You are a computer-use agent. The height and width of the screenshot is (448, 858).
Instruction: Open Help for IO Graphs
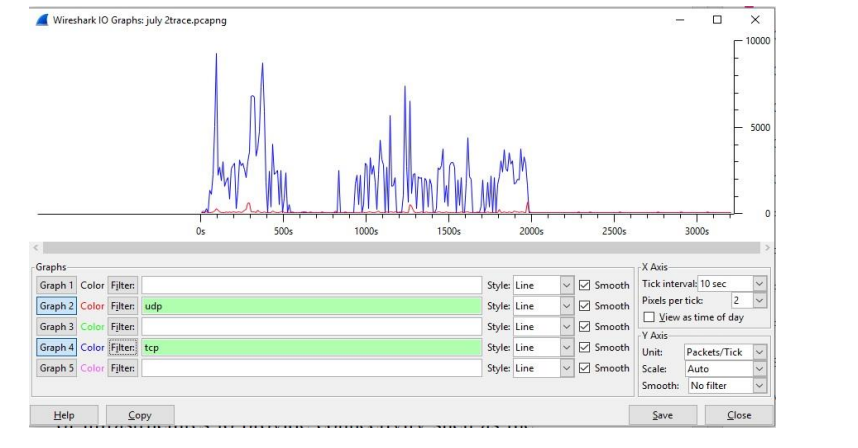point(64,415)
